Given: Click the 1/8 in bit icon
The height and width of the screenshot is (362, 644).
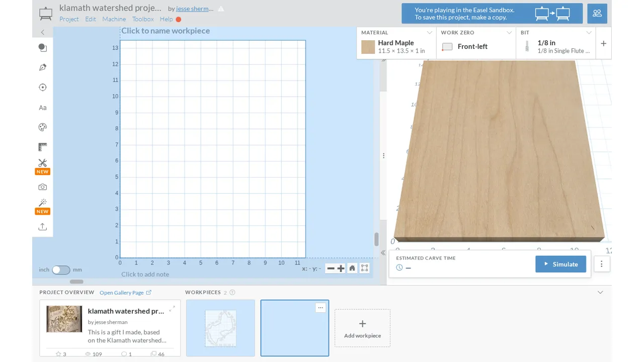Looking at the screenshot, I should (527, 47).
